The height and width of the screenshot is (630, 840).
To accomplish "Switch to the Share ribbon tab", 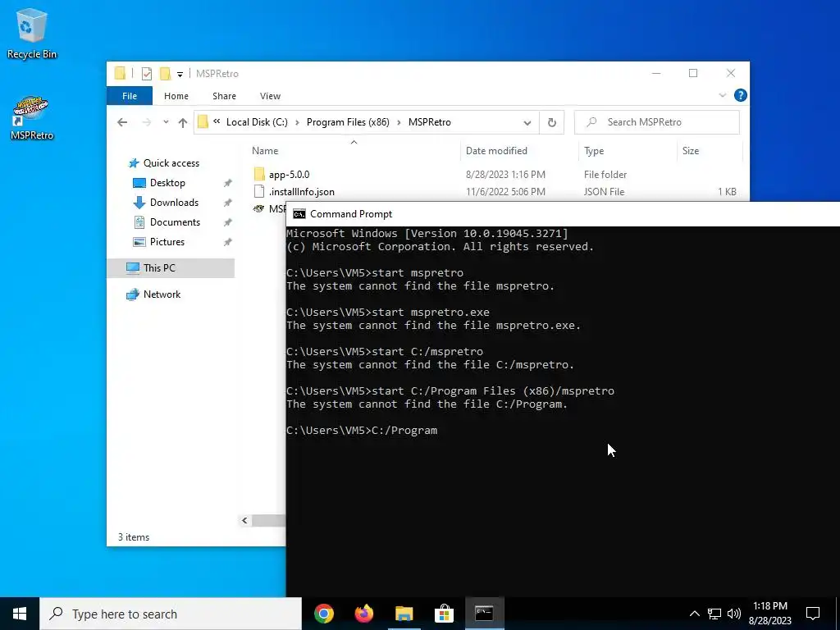I will coord(224,96).
